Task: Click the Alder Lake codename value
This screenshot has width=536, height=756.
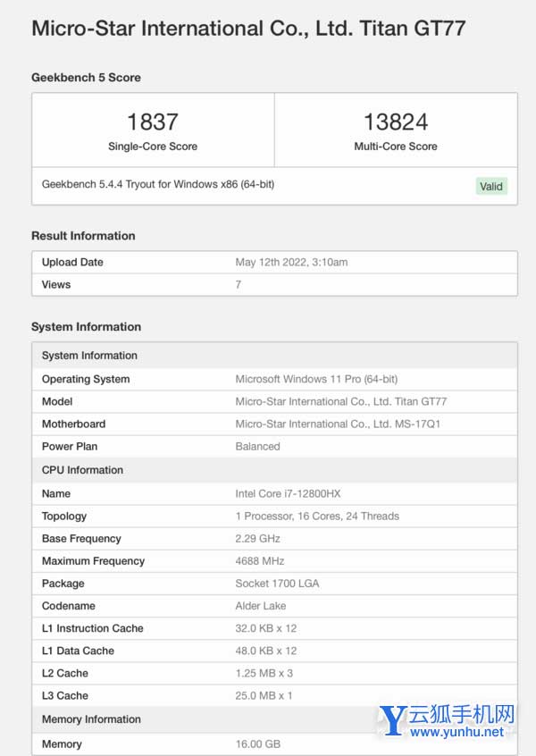Action: (x=261, y=606)
